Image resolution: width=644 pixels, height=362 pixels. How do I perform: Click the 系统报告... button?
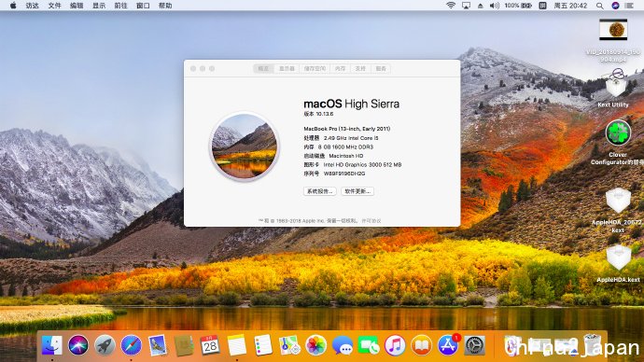pos(319,191)
